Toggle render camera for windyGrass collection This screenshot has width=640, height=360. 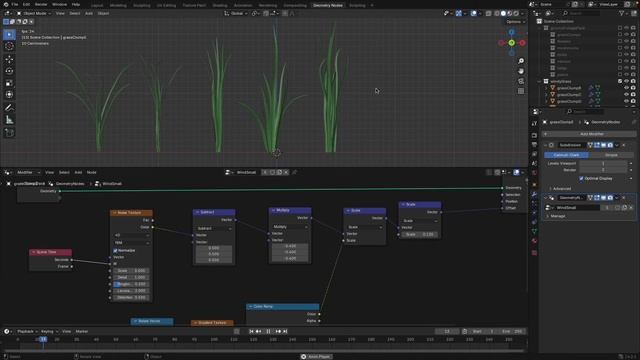(633, 81)
